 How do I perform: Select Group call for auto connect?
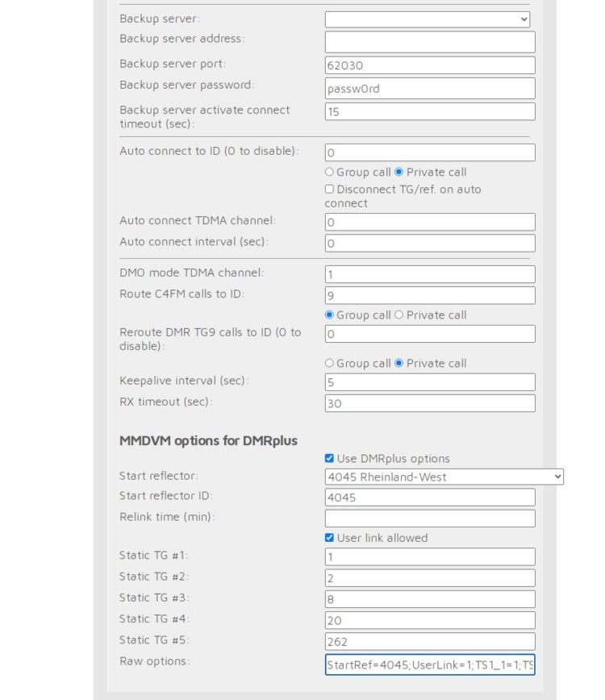point(330,172)
